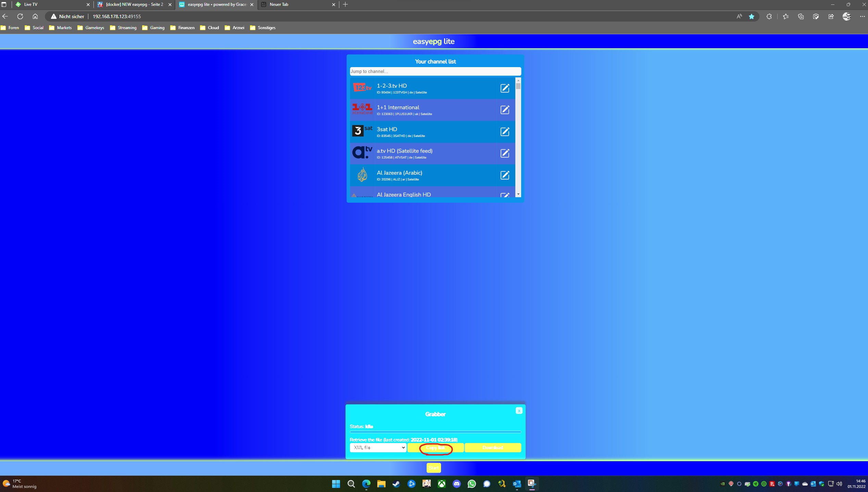Open Outlook from the taskbar
Screen dimensions: 868x492
click(517, 484)
